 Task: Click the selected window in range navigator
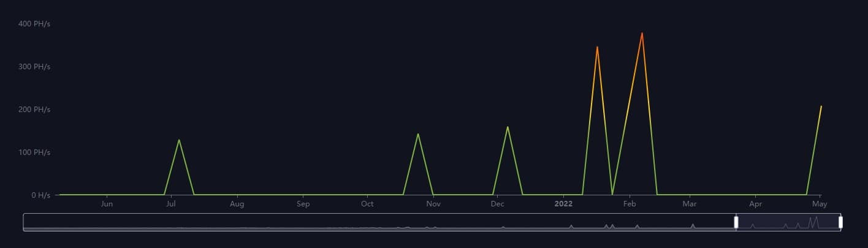[x=788, y=222]
